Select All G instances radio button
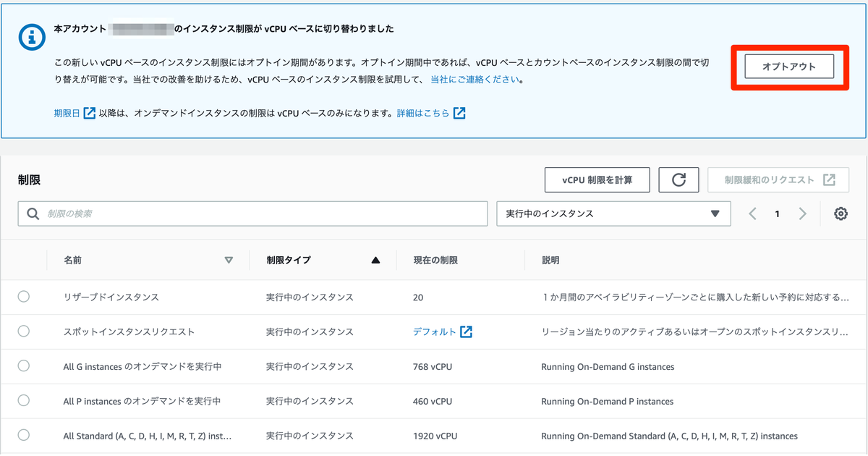The height and width of the screenshot is (456, 868). point(24,366)
